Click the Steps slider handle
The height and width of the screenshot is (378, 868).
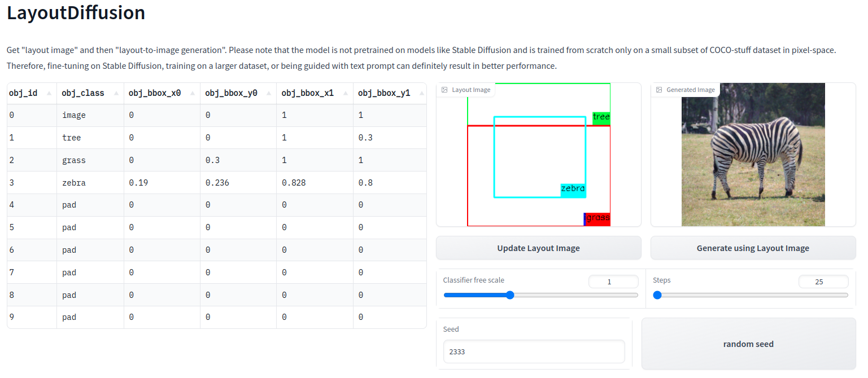(x=657, y=295)
